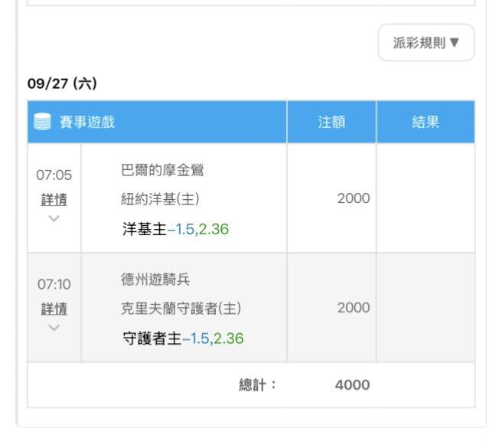
Task: Click the coin stack icon in header
Action: [42, 122]
